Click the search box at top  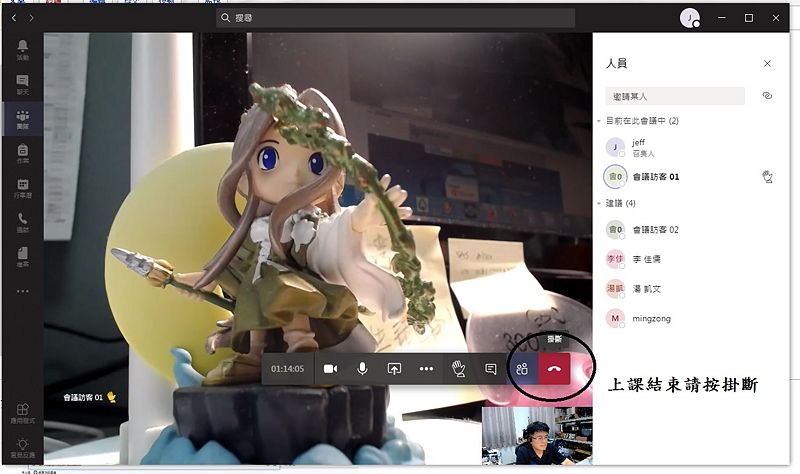click(x=395, y=18)
